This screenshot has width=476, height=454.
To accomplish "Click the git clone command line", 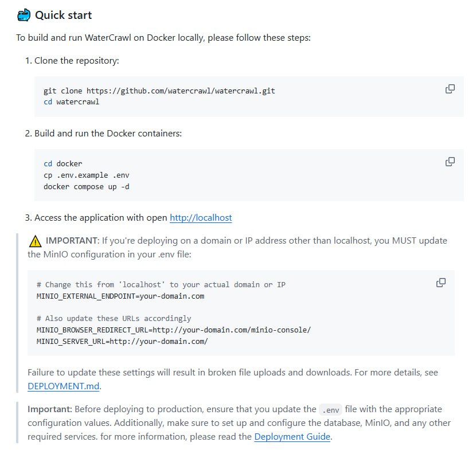I will click(159, 91).
